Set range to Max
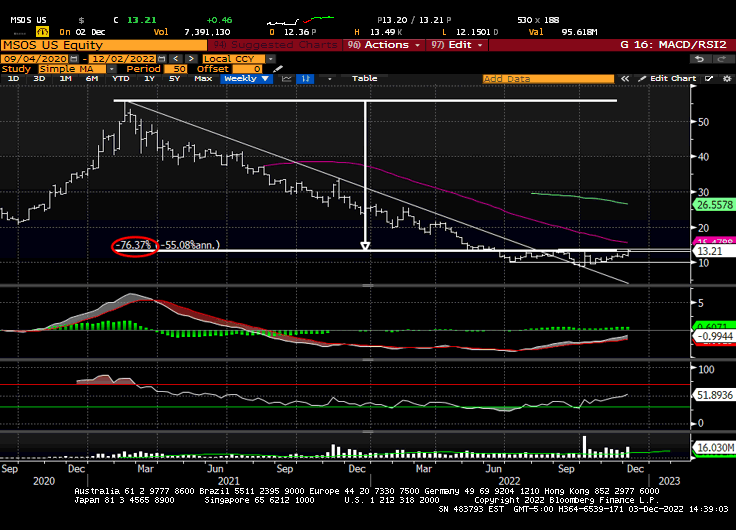Image resolution: width=736 pixels, height=530 pixels. pos(203,78)
